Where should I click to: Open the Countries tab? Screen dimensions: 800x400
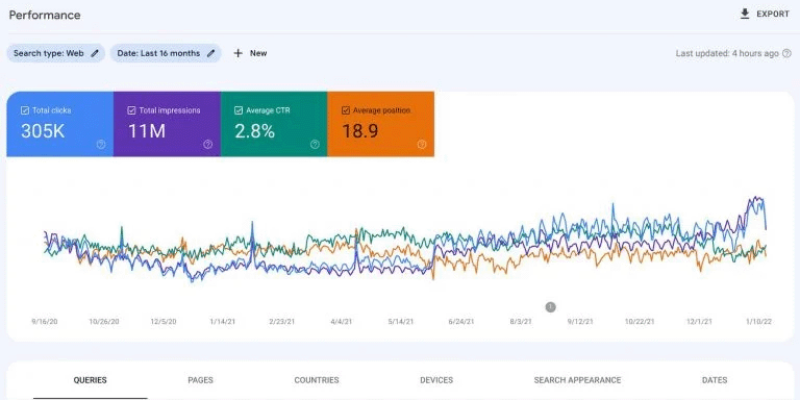316,380
